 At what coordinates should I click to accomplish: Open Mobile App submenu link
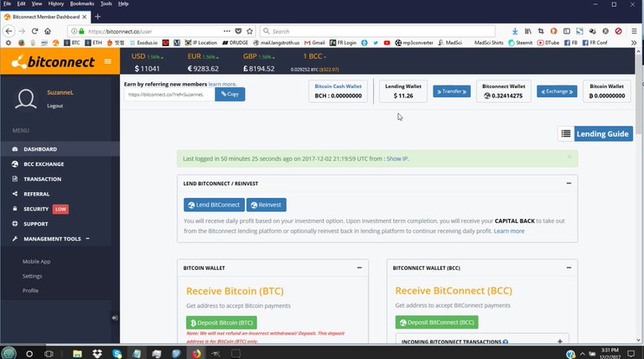click(x=37, y=261)
